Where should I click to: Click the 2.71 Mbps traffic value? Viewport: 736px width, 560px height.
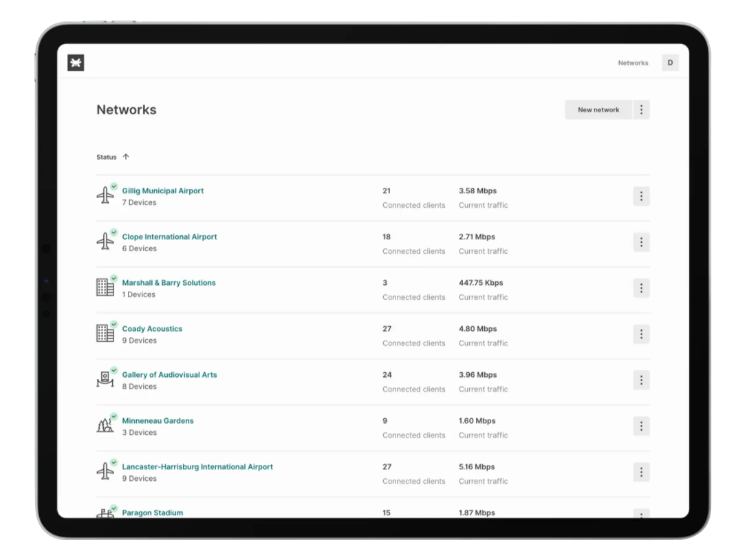point(477,237)
